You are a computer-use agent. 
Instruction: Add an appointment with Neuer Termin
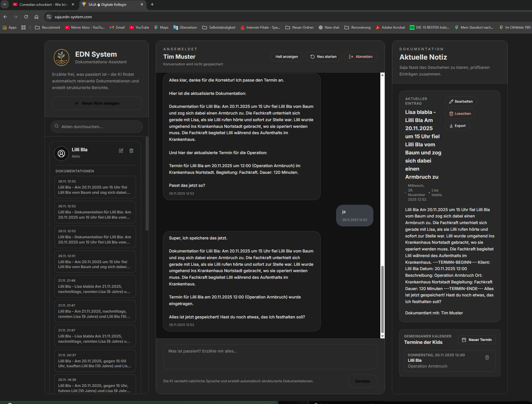click(x=476, y=340)
